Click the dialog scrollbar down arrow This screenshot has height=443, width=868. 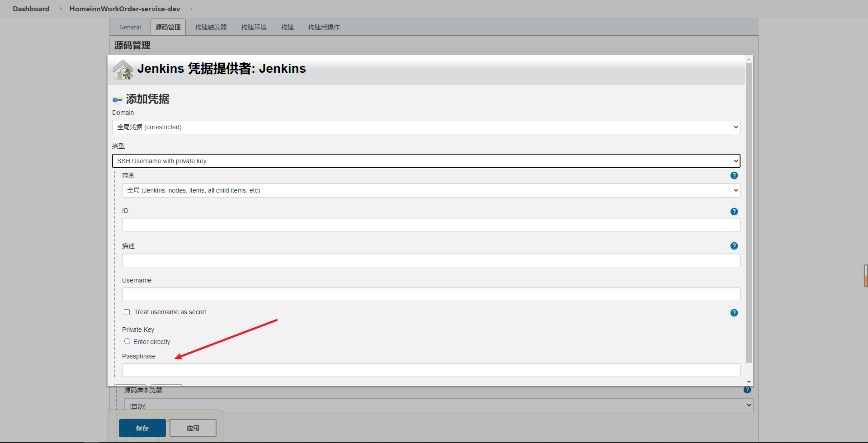[x=749, y=382]
